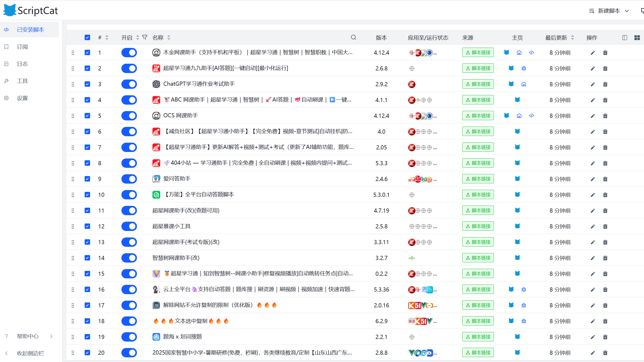The width and height of the screenshot is (644, 362).
Task: Toggle the select-all header checkbox
Action: [x=87, y=38]
